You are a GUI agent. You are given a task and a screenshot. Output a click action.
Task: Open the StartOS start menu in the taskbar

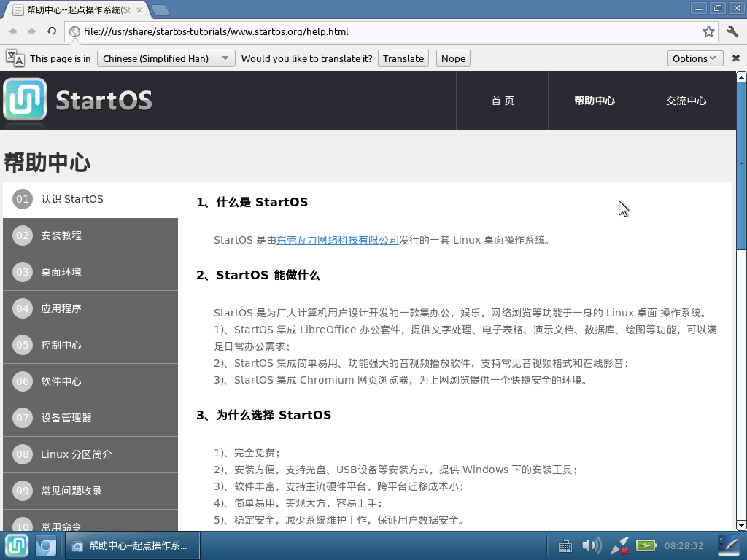(x=17, y=545)
